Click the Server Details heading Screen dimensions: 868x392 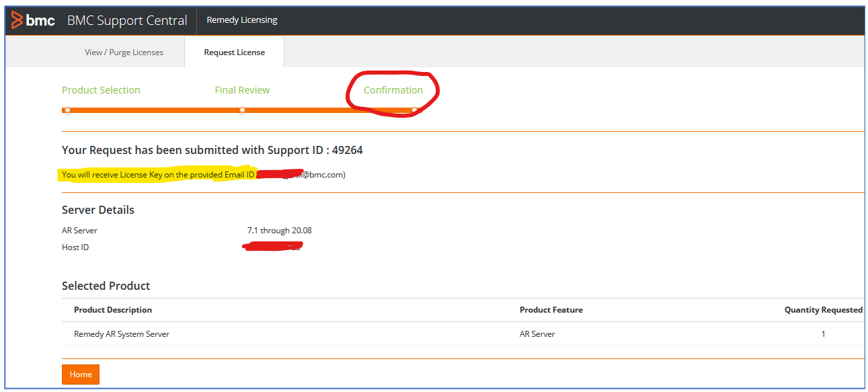click(98, 210)
